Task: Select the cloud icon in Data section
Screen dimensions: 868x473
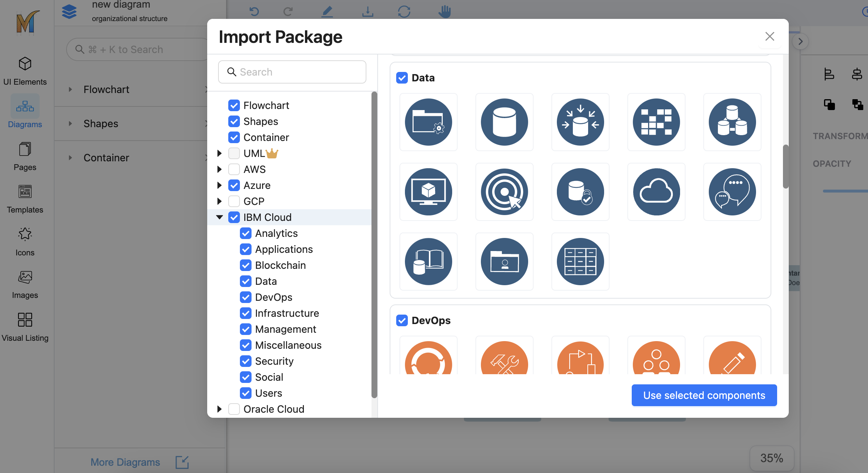Action: tap(656, 192)
